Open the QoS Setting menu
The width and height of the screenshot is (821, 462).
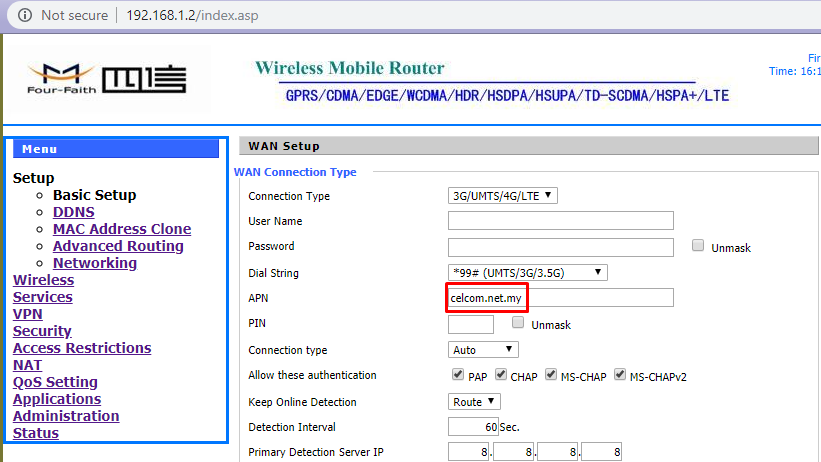click(55, 382)
